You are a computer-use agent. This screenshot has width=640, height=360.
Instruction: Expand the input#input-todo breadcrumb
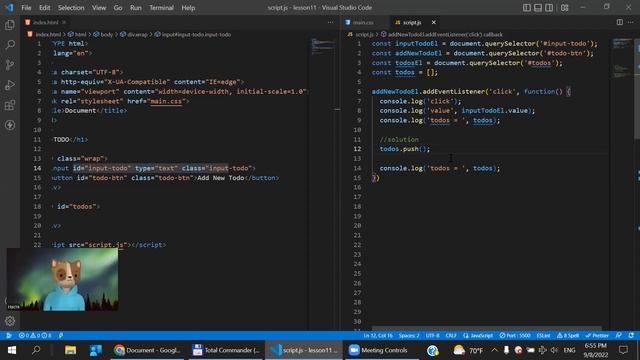tap(193, 35)
